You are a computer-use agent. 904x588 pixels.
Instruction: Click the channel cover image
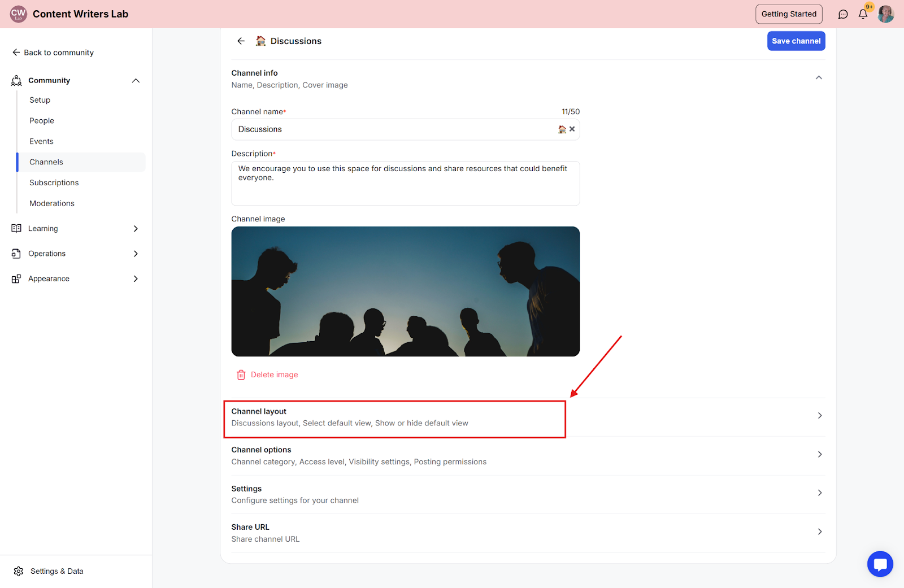(x=406, y=291)
